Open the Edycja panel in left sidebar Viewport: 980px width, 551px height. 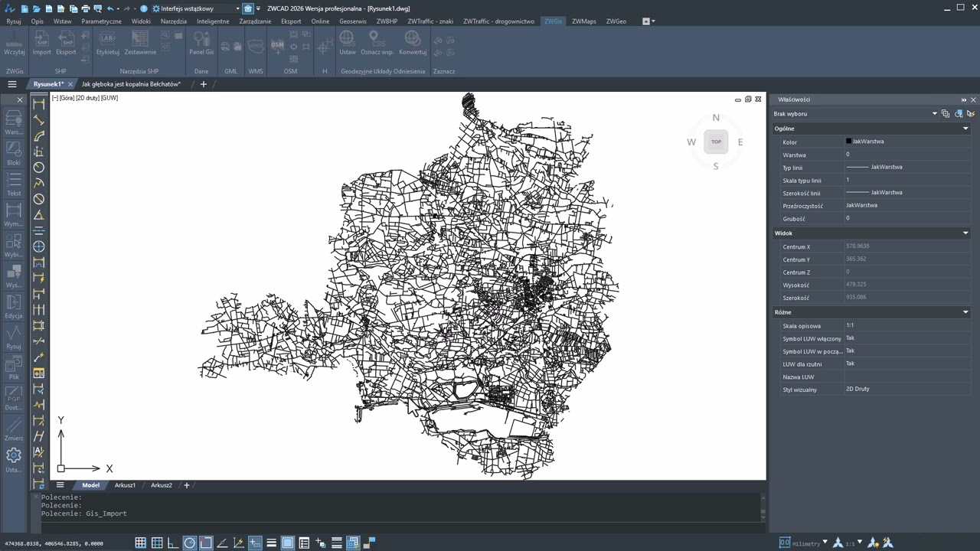point(14,306)
